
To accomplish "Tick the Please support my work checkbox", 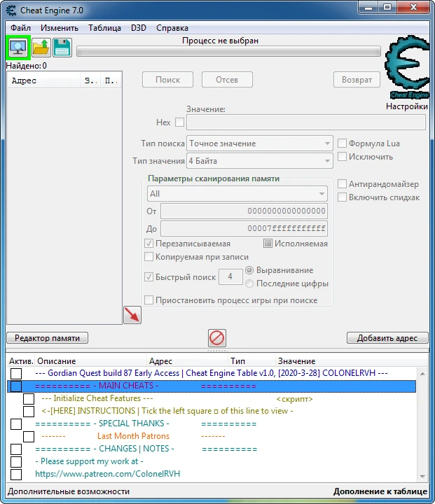I will [x=16, y=461].
